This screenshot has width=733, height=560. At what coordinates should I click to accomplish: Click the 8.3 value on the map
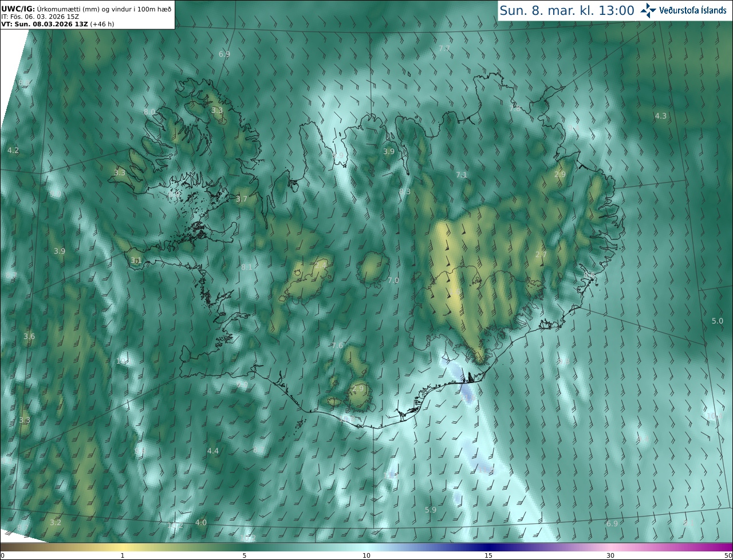point(405,191)
